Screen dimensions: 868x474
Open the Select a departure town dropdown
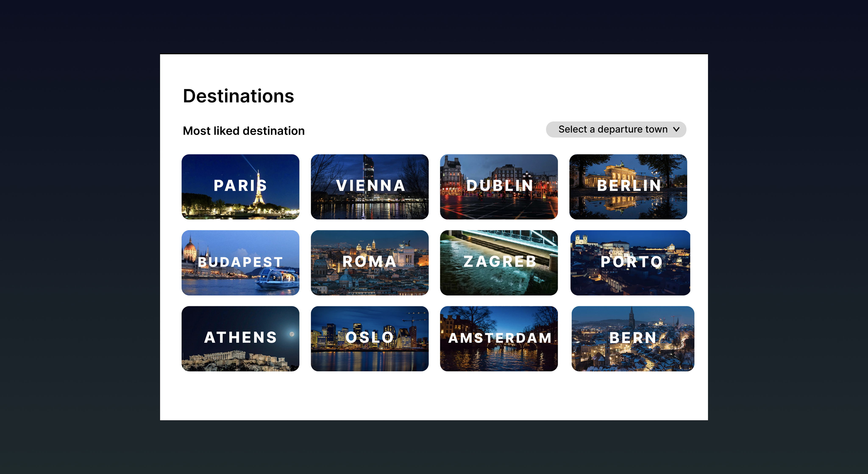click(613, 129)
